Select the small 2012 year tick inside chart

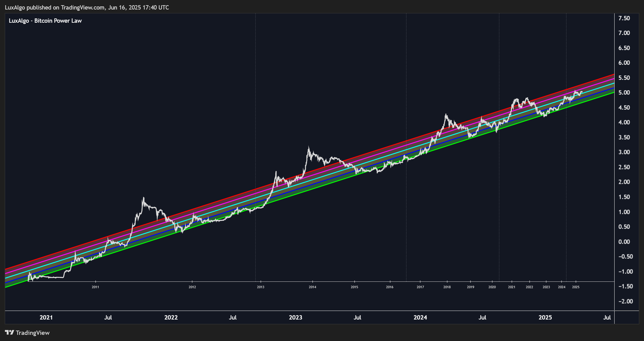coord(192,287)
